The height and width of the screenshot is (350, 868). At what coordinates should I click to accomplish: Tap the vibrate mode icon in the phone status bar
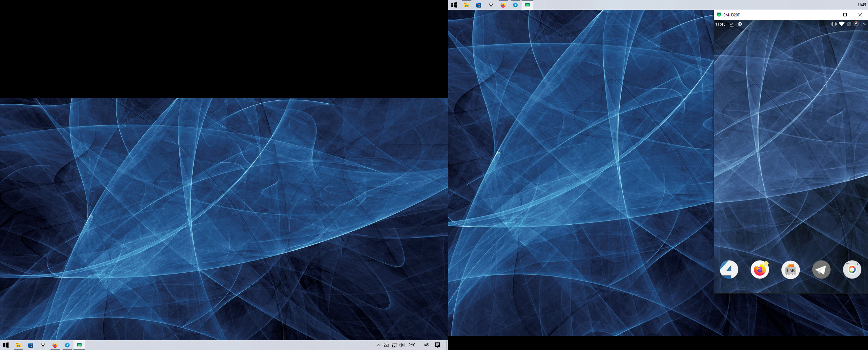point(834,24)
